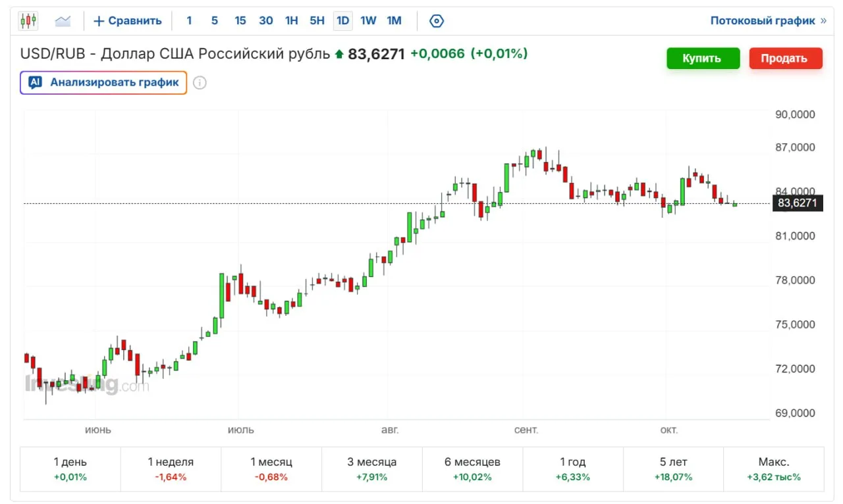The width and height of the screenshot is (843, 504).
Task: Open chart settings hexagon icon
Action: [x=436, y=21]
